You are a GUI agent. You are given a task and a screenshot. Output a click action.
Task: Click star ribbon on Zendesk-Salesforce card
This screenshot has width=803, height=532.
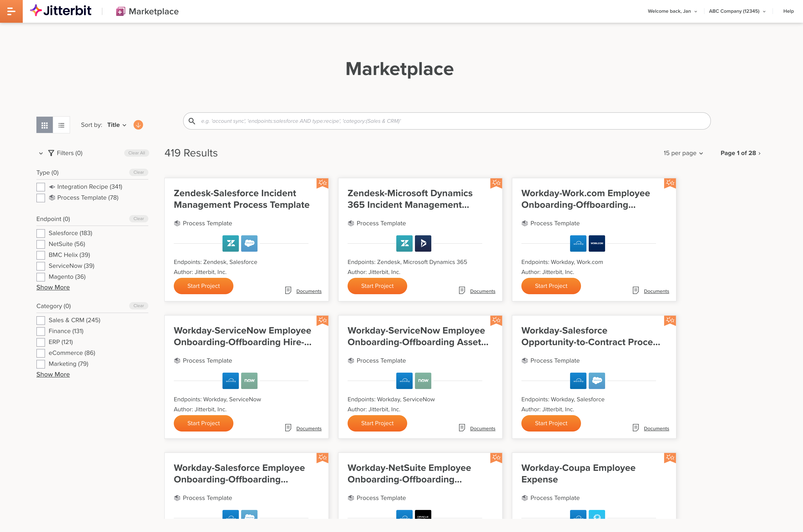coord(322,183)
